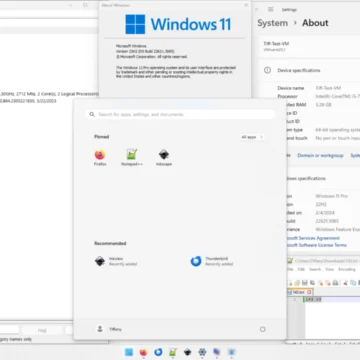The width and height of the screenshot is (360, 360).
Task: Select line 1 text in Notepad++ editor
Action: click(x=313, y=299)
